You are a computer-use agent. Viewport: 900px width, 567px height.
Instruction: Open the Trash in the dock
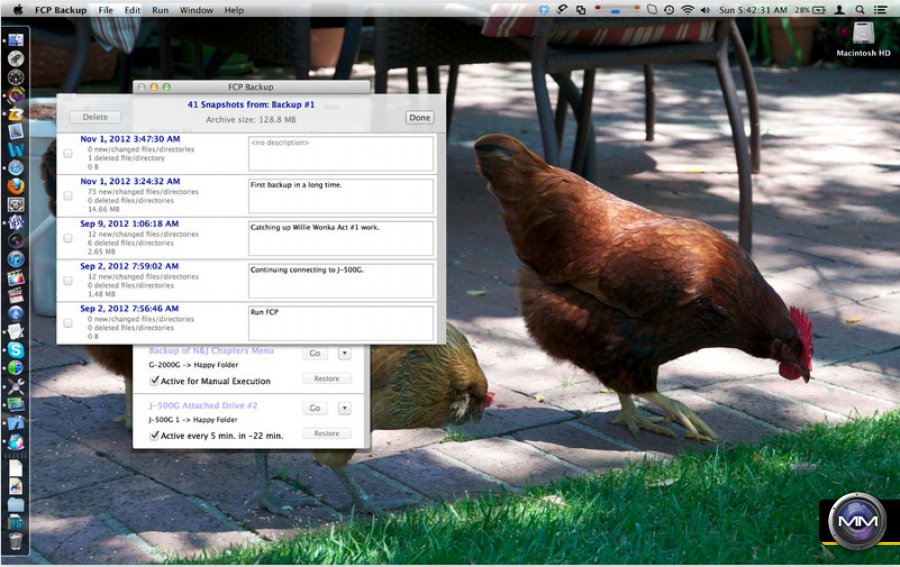(15, 541)
